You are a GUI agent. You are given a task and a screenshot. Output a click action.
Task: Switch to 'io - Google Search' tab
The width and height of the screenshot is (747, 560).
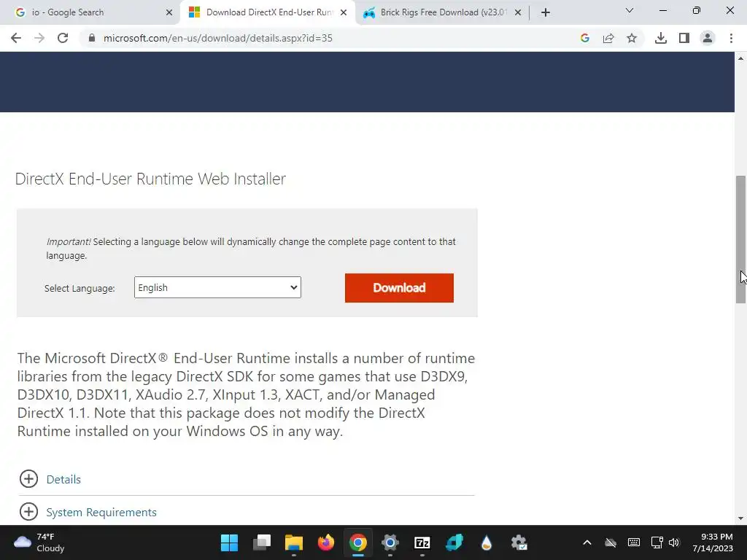tap(90, 12)
